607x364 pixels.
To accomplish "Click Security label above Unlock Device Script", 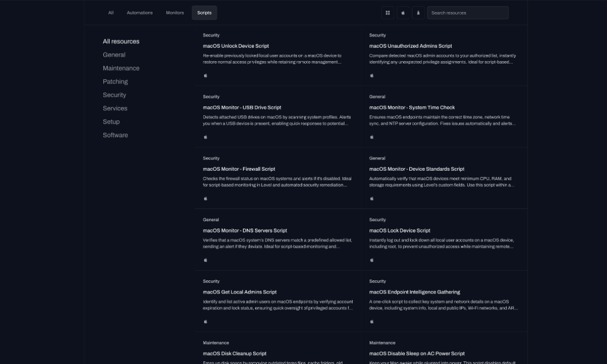I will tap(211, 35).
